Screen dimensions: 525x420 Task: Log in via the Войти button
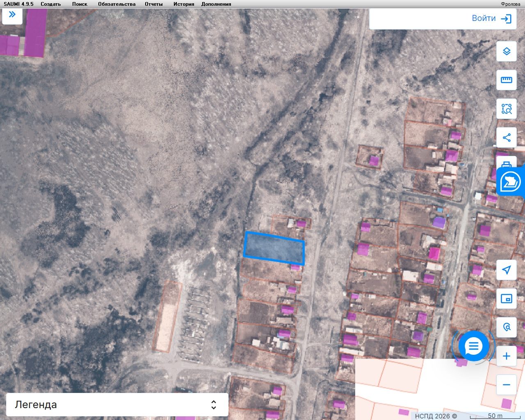(491, 18)
